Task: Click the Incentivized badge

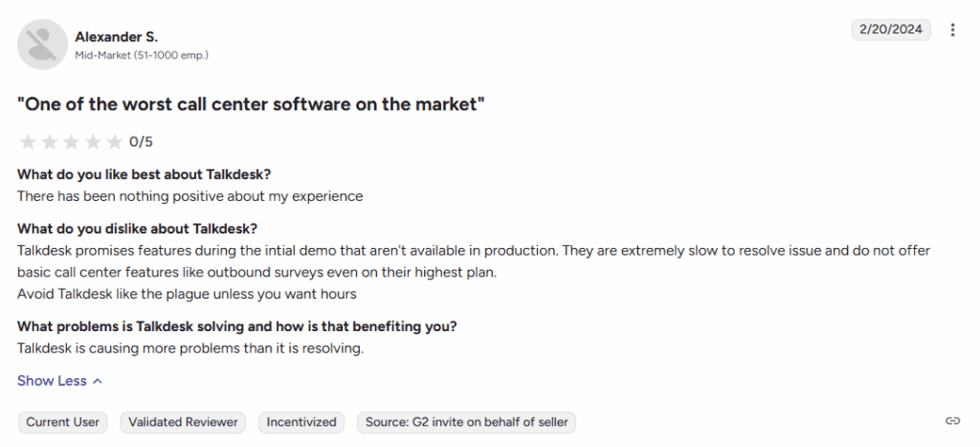Action: (301, 422)
